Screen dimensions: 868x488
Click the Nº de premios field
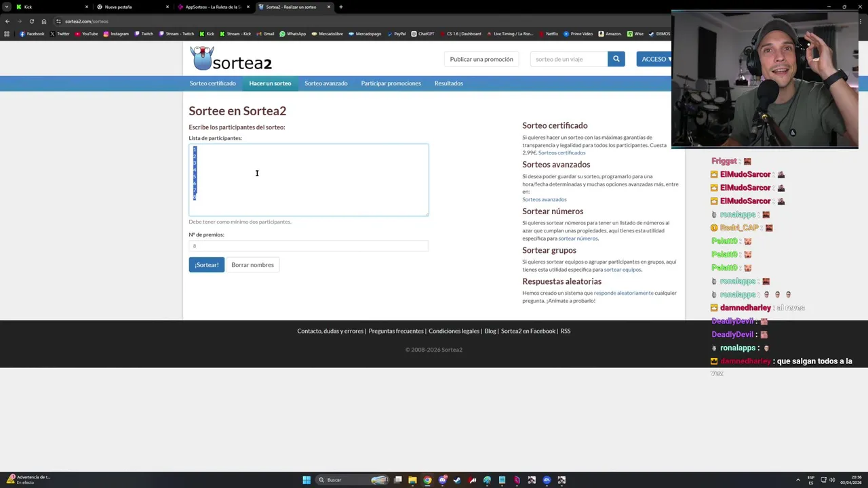pos(309,246)
